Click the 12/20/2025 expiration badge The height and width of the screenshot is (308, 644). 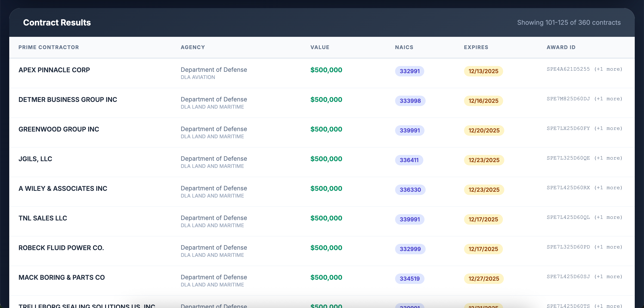484,130
